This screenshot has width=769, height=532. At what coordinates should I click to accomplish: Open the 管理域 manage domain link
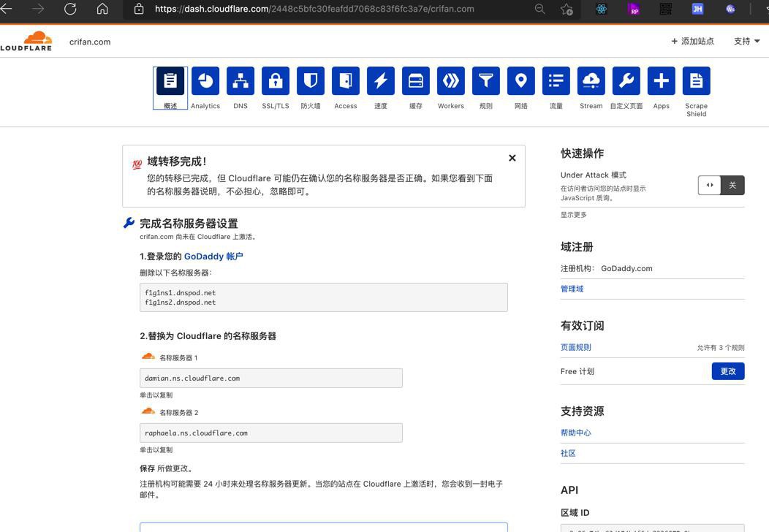(x=572, y=289)
